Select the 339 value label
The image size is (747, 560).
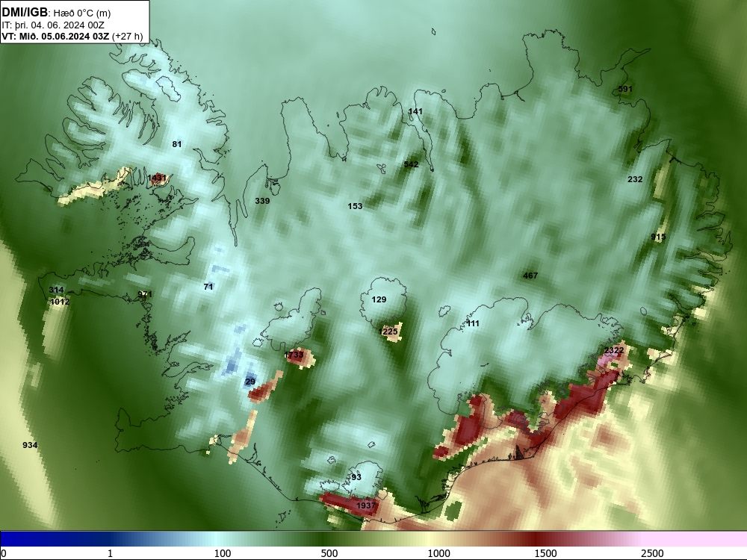point(262,201)
